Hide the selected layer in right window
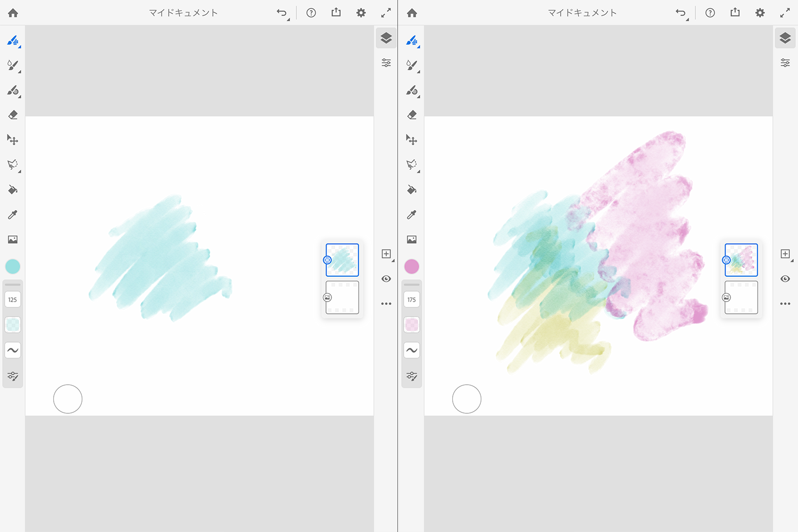Image resolution: width=798 pixels, height=532 pixels. click(785, 279)
